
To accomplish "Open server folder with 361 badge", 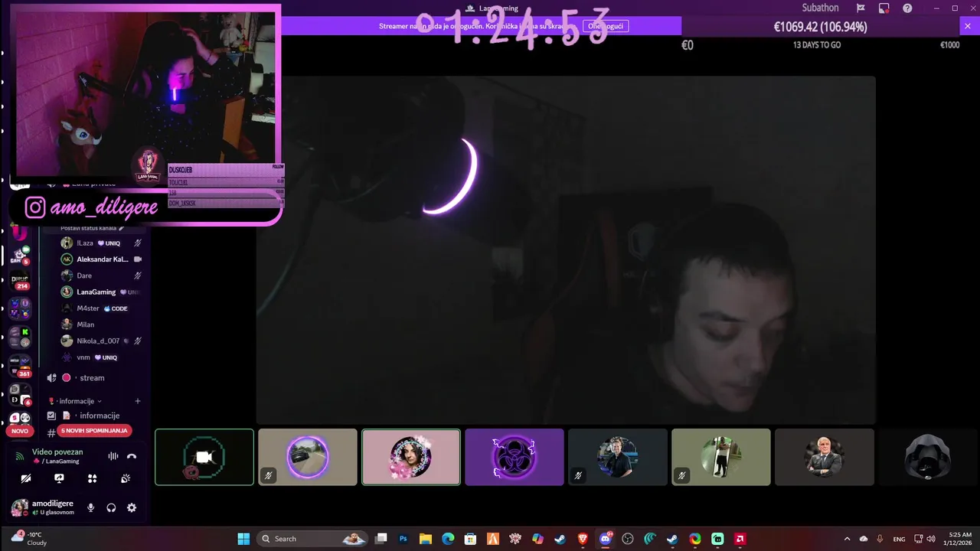I will (x=20, y=366).
